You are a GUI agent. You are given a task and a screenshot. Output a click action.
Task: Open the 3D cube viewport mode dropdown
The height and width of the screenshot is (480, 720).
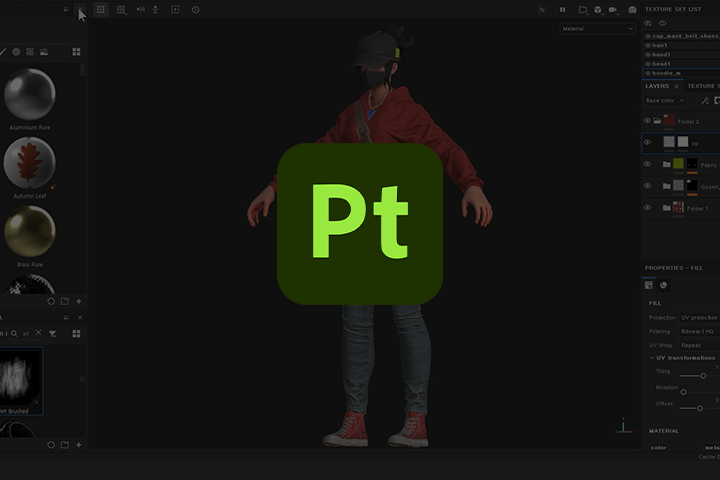tap(598, 10)
